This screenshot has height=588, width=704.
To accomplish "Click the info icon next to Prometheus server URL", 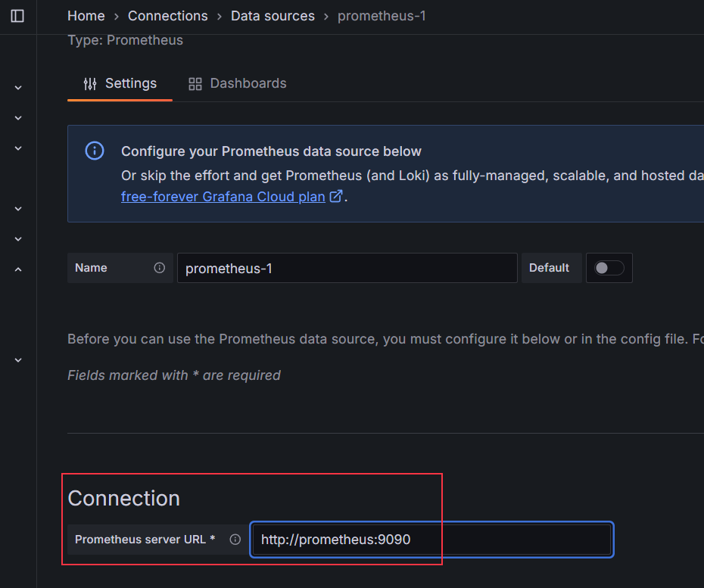I will point(235,540).
